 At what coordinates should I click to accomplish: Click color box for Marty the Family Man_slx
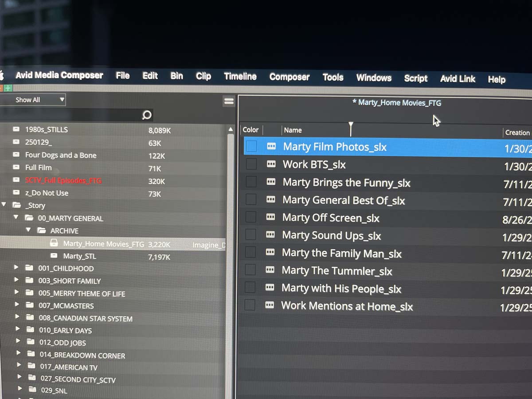250,252
